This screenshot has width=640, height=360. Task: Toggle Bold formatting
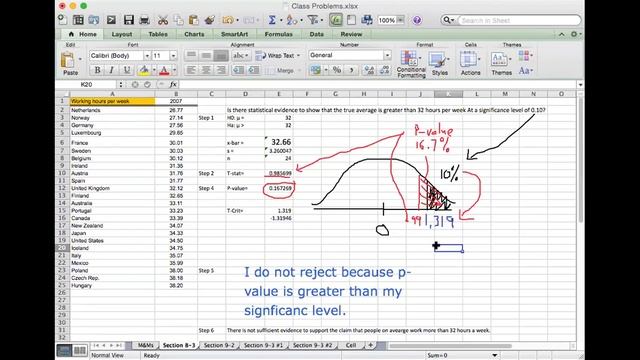(97, 70)
